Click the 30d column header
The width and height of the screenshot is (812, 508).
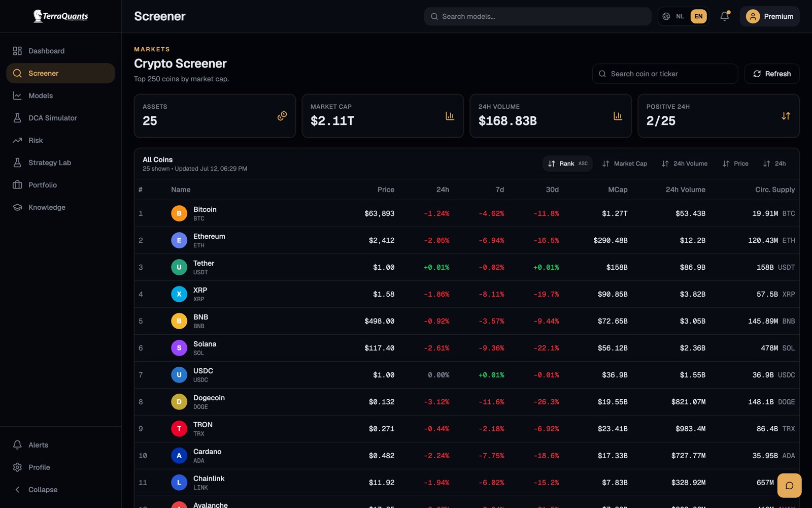pyautogui.click(x=552, y=189)
